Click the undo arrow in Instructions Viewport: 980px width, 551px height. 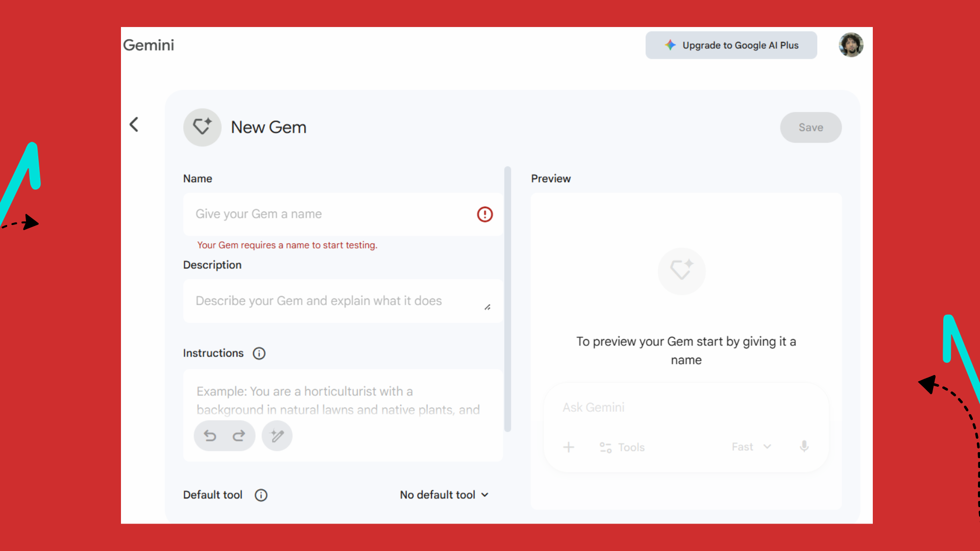click(210, 436)
